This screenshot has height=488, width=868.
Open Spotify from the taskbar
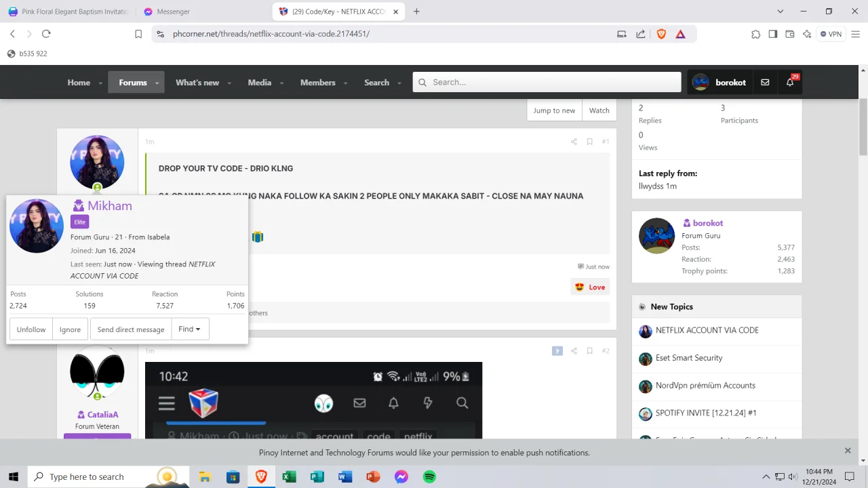click(x=429, y=476)
